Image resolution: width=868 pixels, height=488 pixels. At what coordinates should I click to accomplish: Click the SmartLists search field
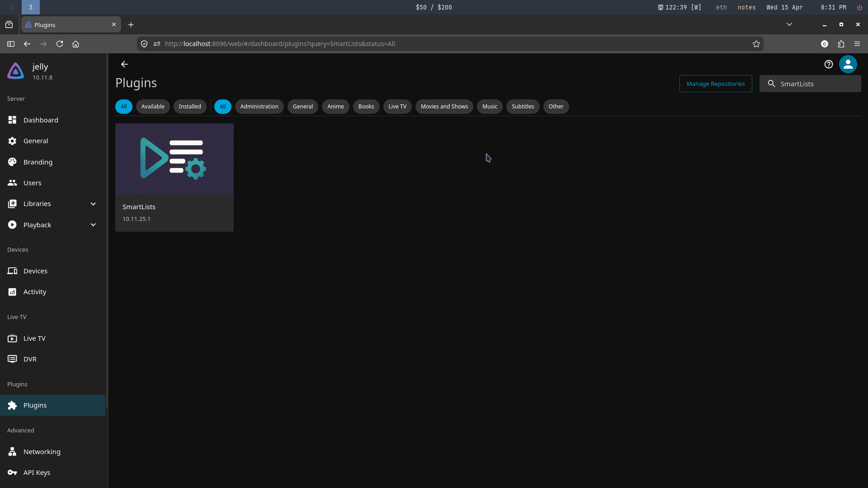[x=810, y=84]
